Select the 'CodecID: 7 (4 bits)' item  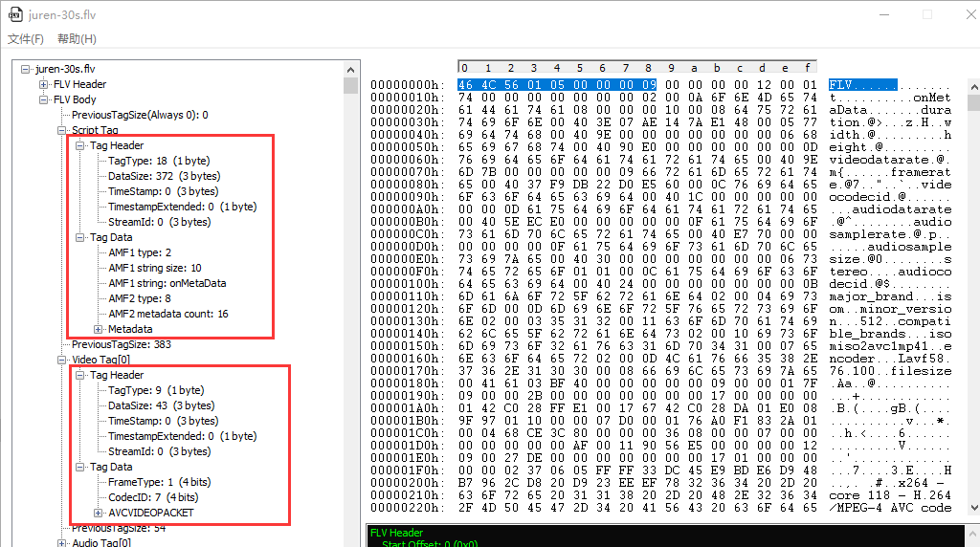pyautogui.click(x=153, y=497)
